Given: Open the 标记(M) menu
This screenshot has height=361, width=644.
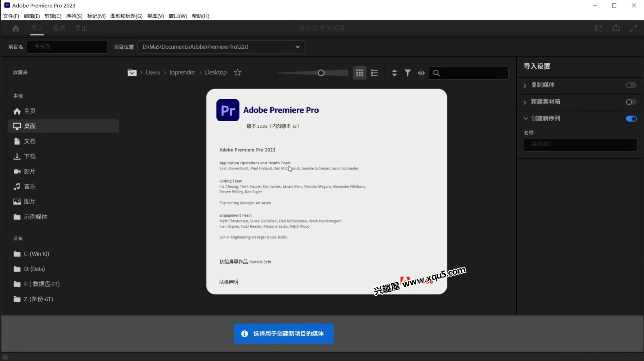Looking at the screenshot, I should pyautogui.click(x=96, y=16).
